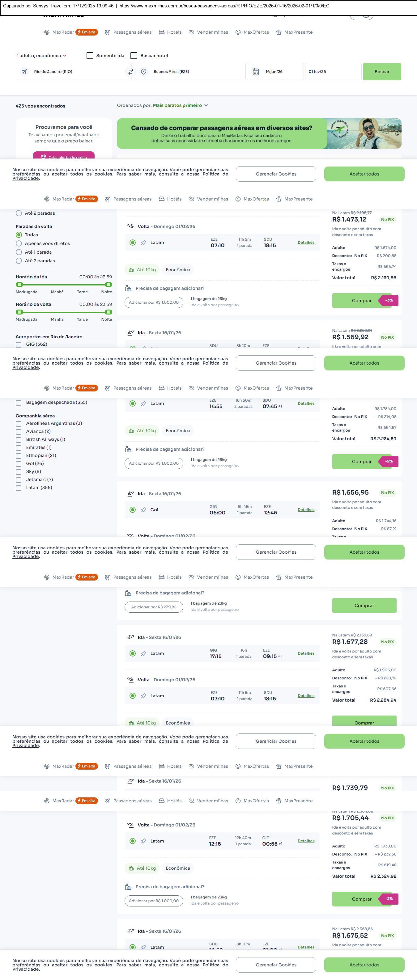Swap origin and destination airports
Viewport: 417px width, 980px height.
[x=130, y=71]
